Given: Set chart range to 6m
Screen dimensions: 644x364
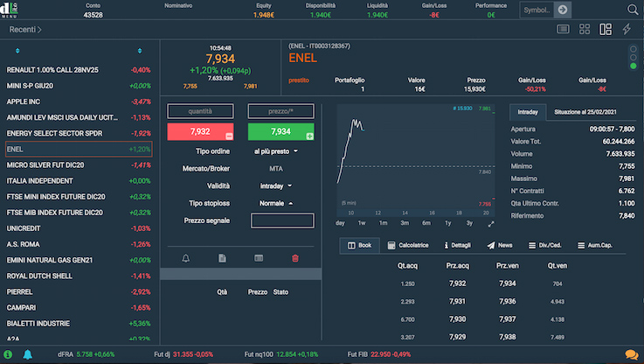Looking at the screenshot, I should (x=426, y=223).
